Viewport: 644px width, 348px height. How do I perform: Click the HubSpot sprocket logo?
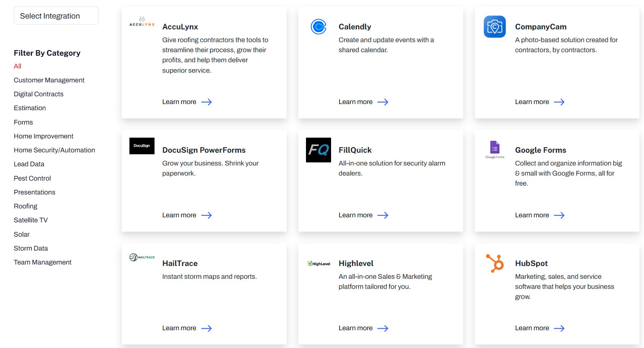[494, 263]
